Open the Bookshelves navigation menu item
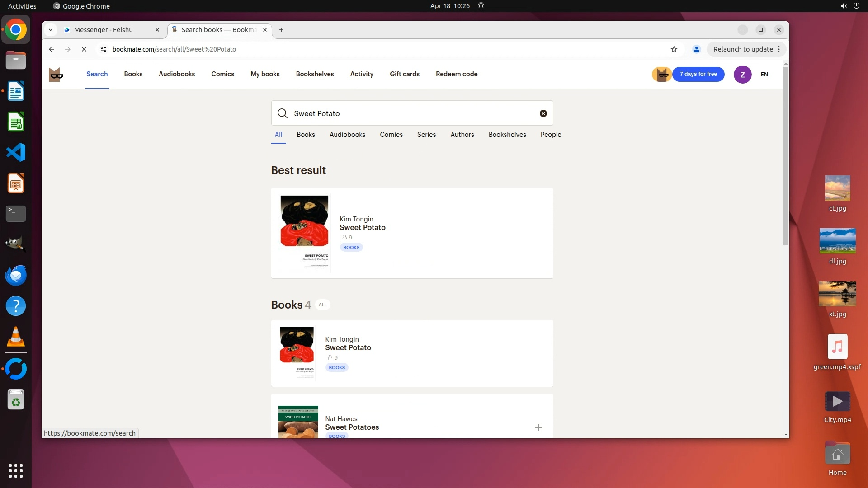Screen dimensions: 868x488 pyautogui.click(x=315, y=74)
